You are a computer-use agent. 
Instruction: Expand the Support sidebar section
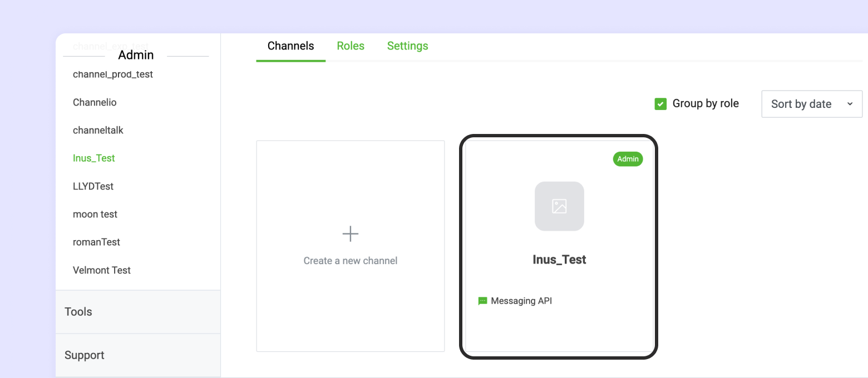[85, 355]
